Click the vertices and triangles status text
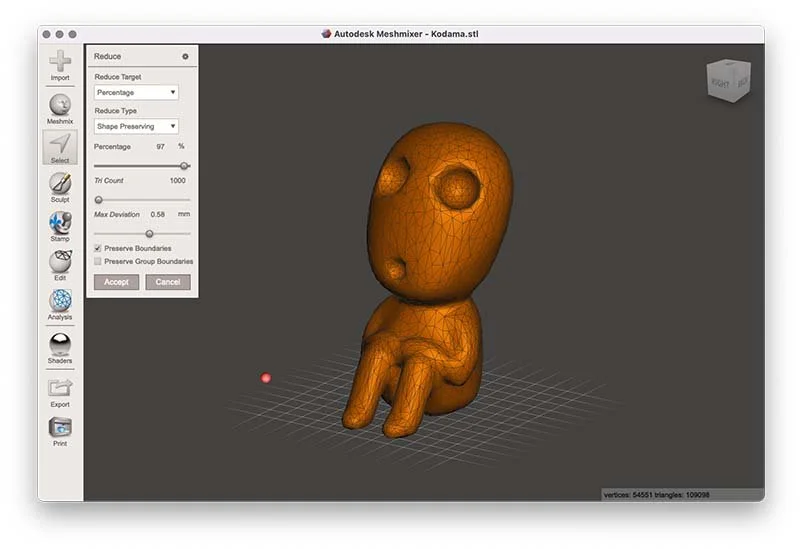The height and width of the screenshot is (549, 800). point(656,495)
